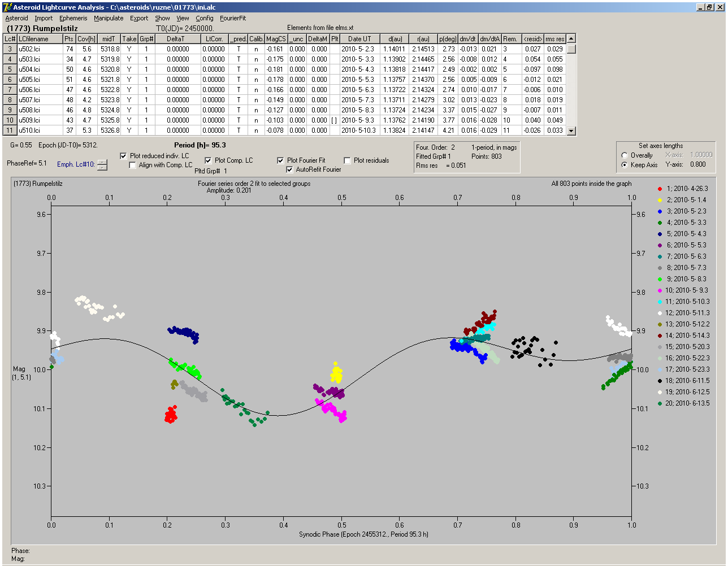Click table scrollbar up arrow
Viewport: 728px width, 566px height.
tap(571, 38)
